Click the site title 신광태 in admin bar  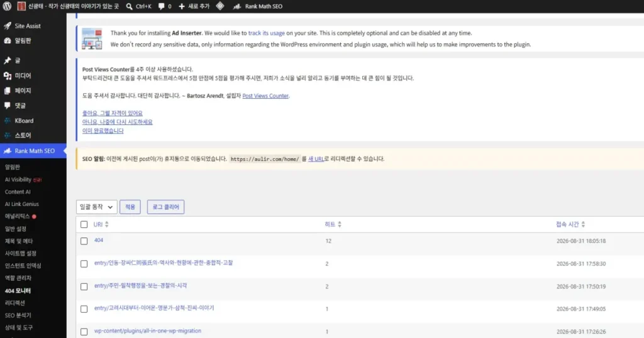point(74,6)
